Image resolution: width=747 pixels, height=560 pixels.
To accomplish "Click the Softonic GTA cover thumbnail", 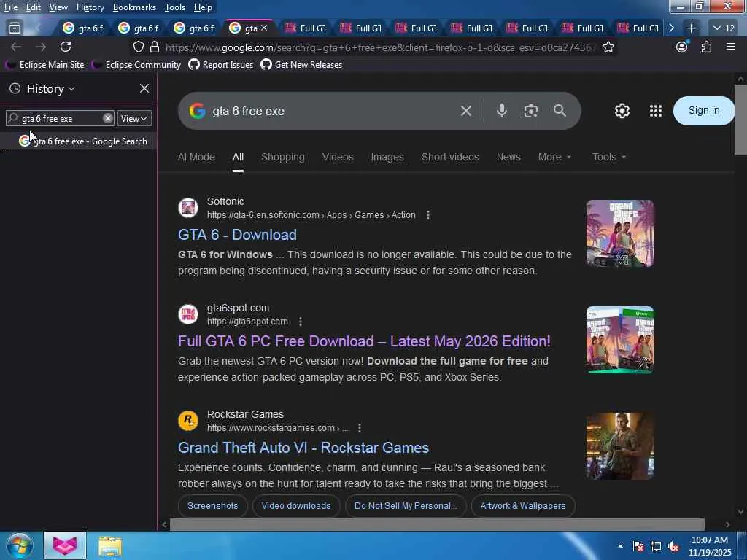I will click(620, 233).
